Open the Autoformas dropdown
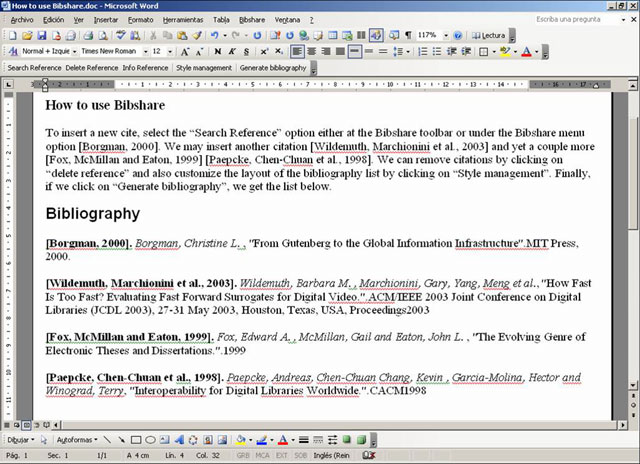Viewport: 640px width, 464px height. pos(77,440)
